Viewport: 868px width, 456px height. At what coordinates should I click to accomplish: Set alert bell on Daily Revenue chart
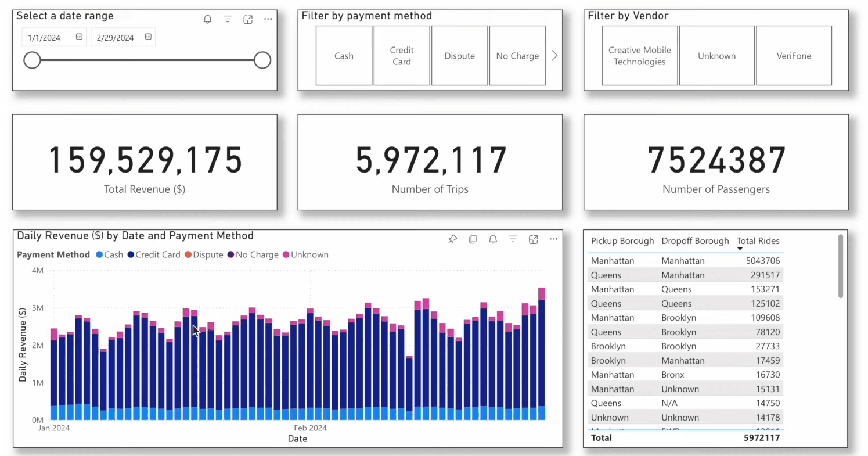[493, 239]
